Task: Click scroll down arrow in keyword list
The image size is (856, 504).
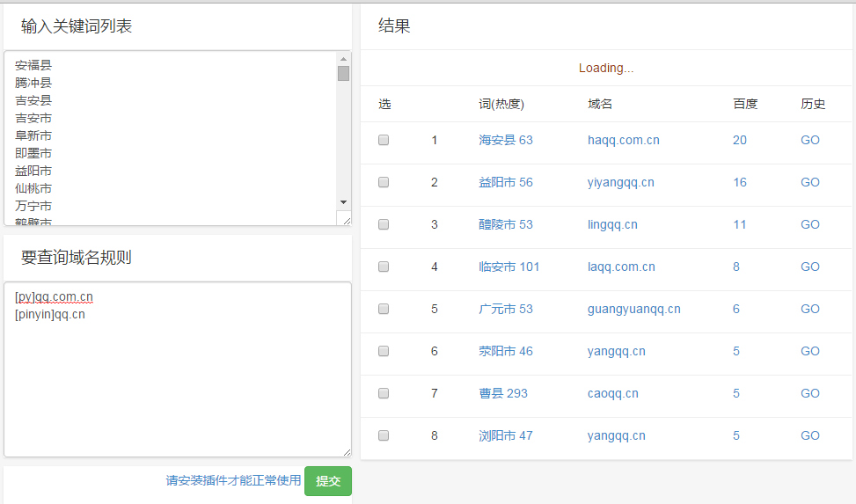Action: pos(343,202)
